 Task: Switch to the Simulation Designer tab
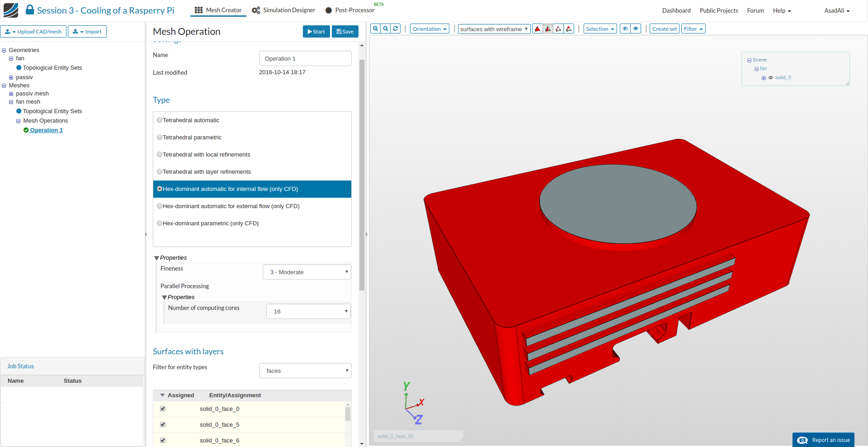point(283,10)
